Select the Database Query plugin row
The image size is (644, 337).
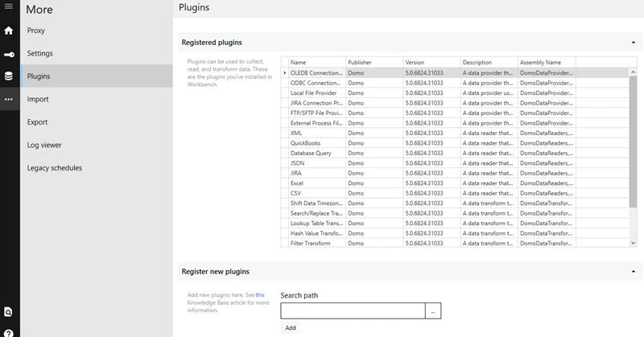pyautogui.click(x=455, y=153)
